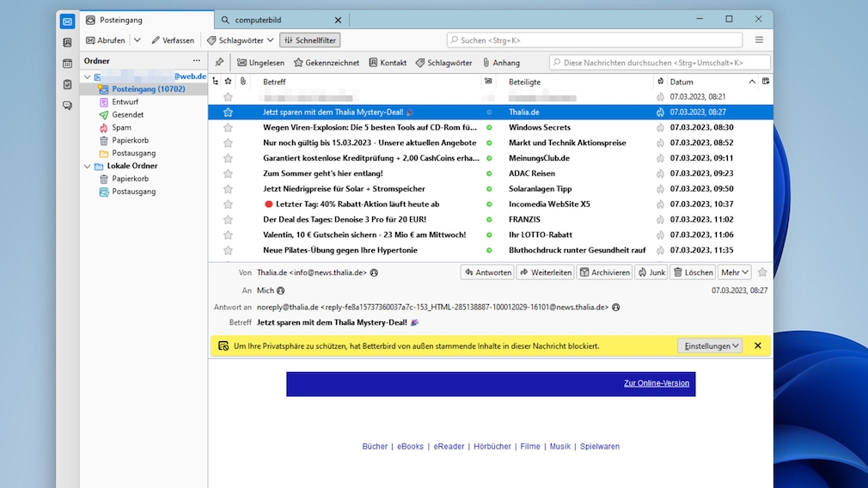Open the Tasks sidebar icon

point(67,84)
